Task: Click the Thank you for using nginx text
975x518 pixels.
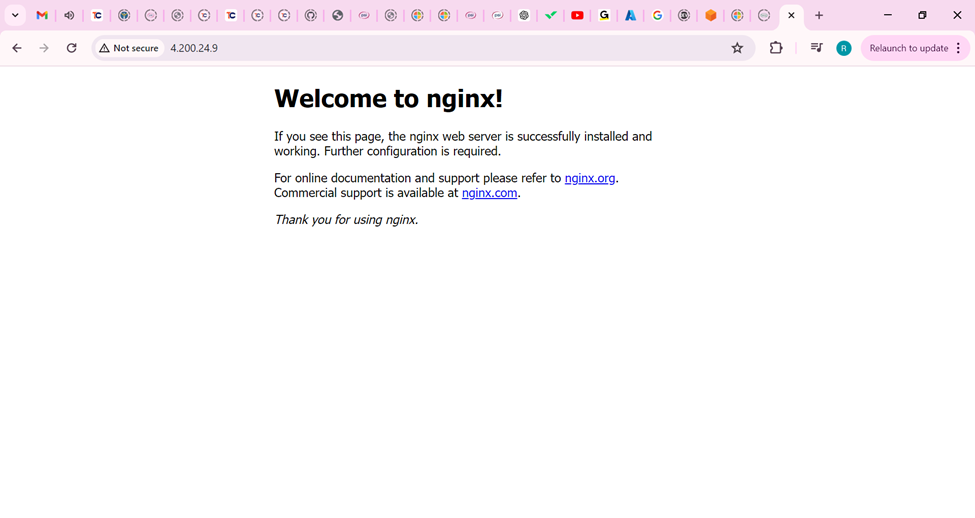Action: 346,220
